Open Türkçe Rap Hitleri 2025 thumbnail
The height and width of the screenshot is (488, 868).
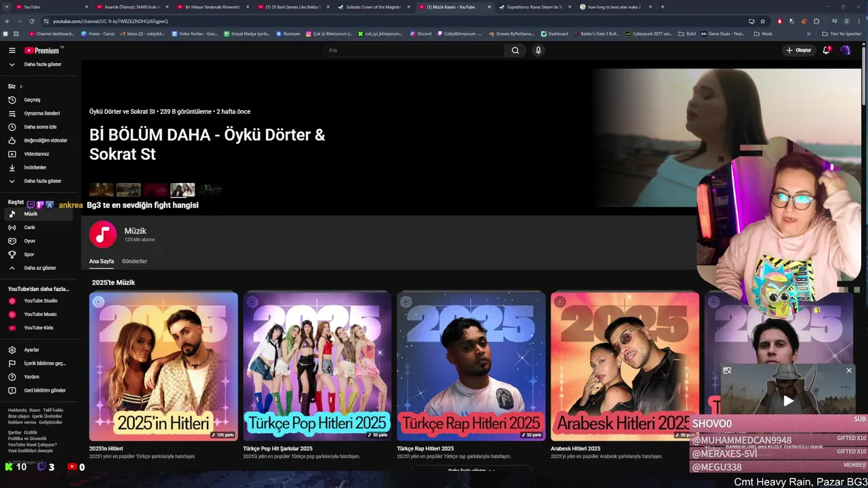(471, 366)
